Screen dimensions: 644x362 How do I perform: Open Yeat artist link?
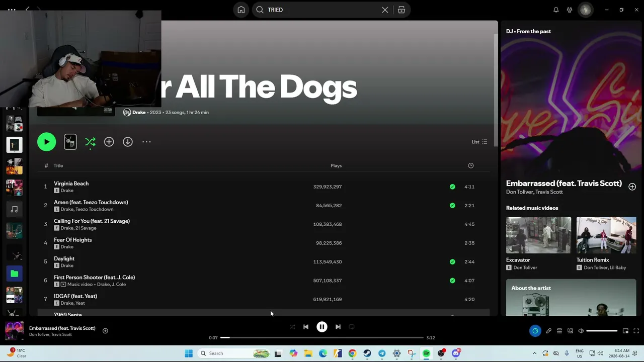point(80,303)
